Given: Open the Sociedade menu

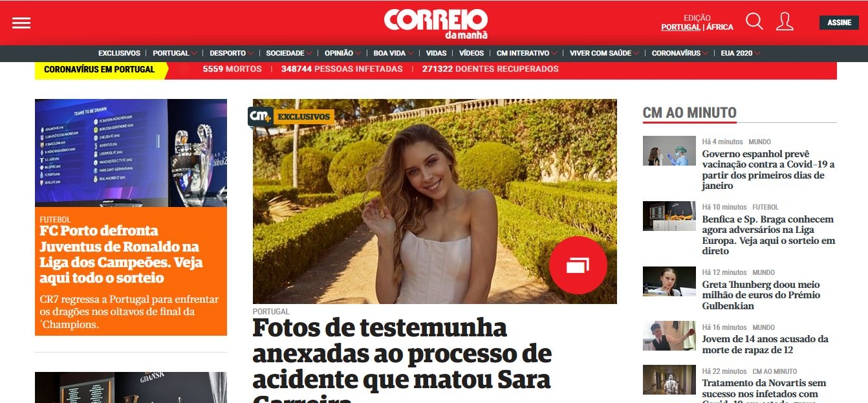Looking at the screenshot, I should [x=285, y=53].
